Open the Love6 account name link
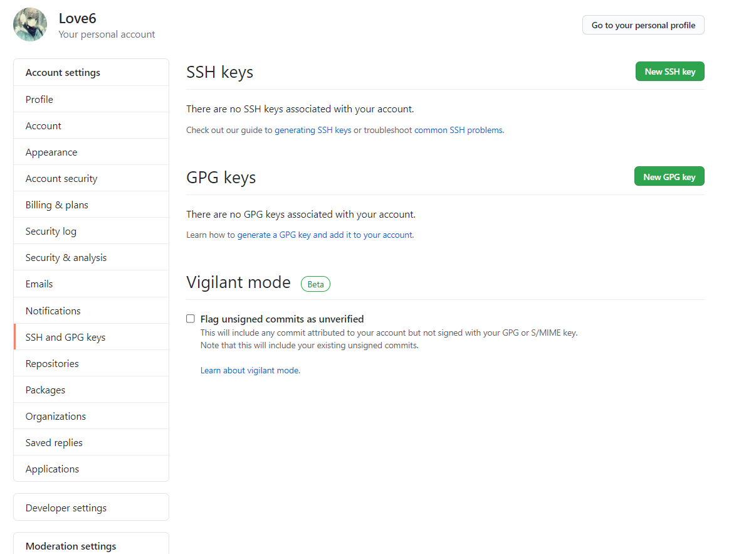Viewport: 756px width, 554px height. (x=78, y=18)
